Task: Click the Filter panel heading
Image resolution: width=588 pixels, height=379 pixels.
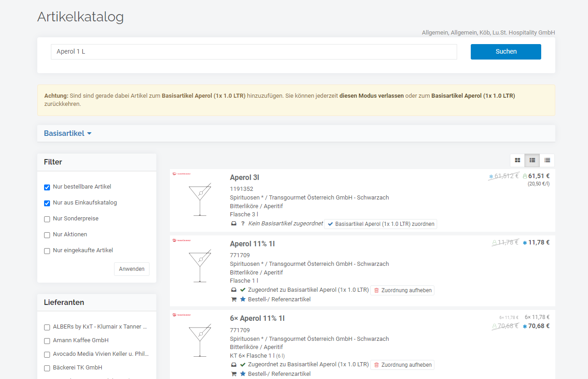Action: (x=53, y=162)
